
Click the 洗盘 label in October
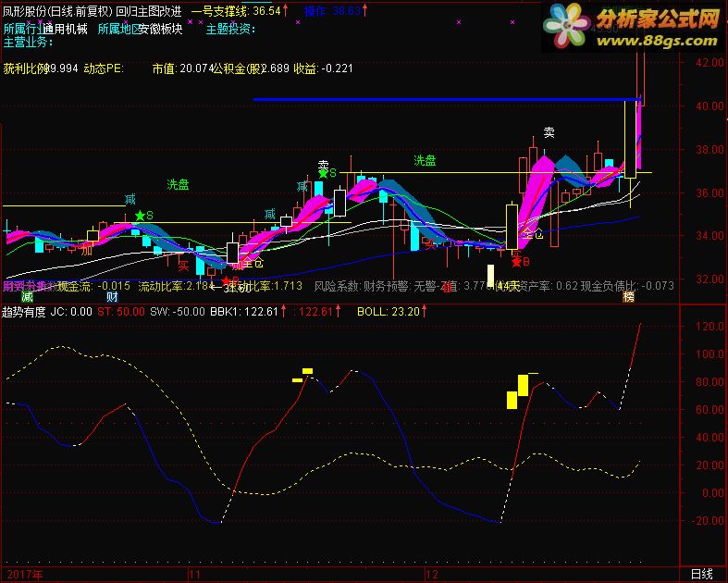pos(178,185)
